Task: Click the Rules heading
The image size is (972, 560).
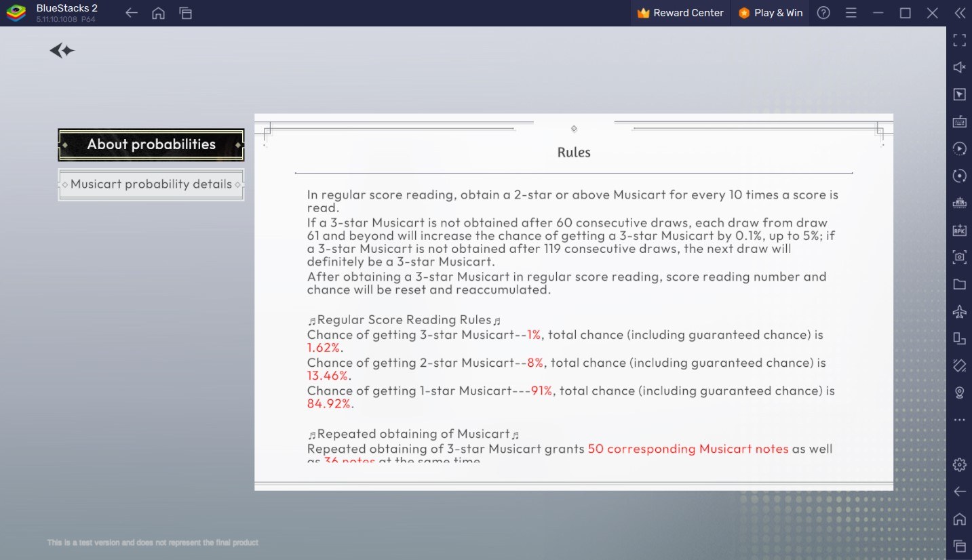Action: [574, 153]
